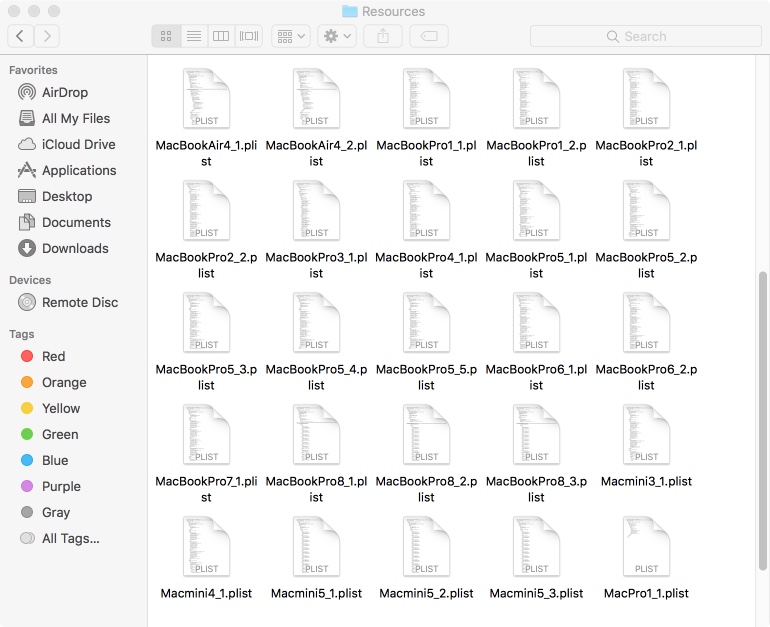The width and height of the screenshot is (770, 627).
Task: Switch to list view
Action: coord(194,36)
